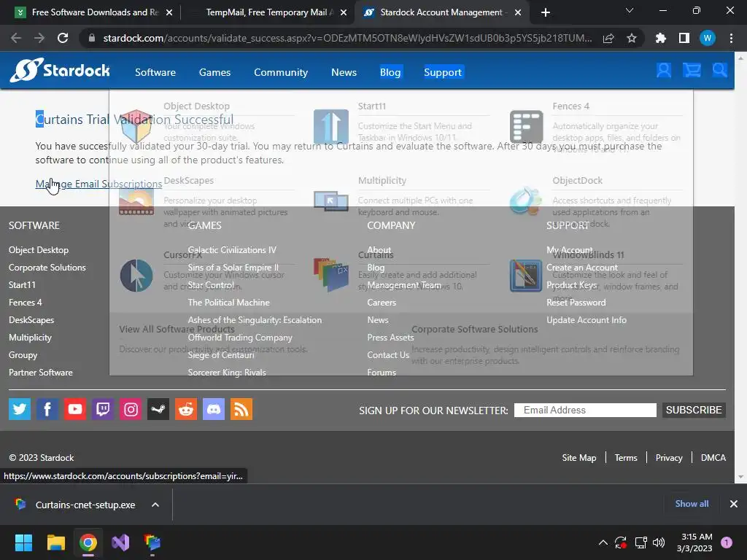The width and height of the screenshot is (747, 560).
Task: Open News in navigation bar
Action: (x=344, y=72)
